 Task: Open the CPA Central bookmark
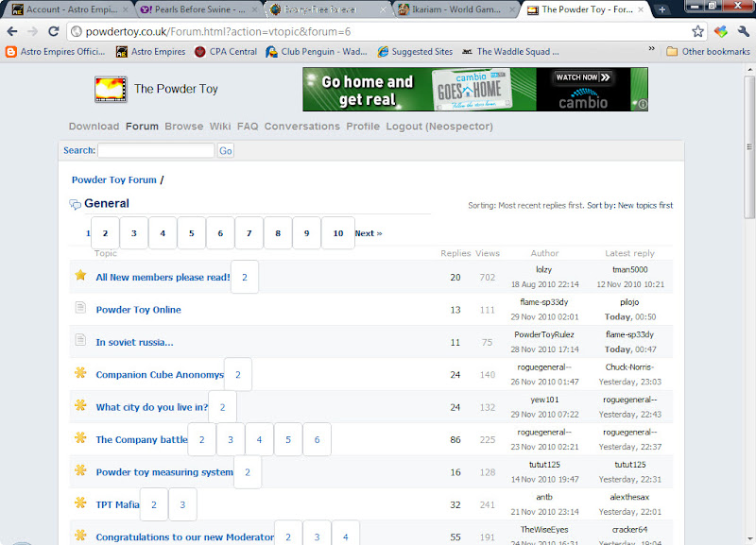pos(226,52)
